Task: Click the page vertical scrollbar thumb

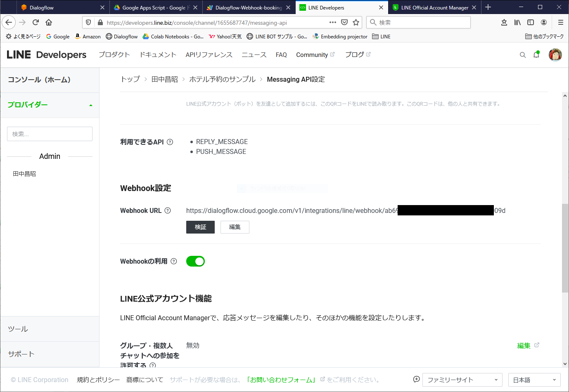Action: coord(565,248)
